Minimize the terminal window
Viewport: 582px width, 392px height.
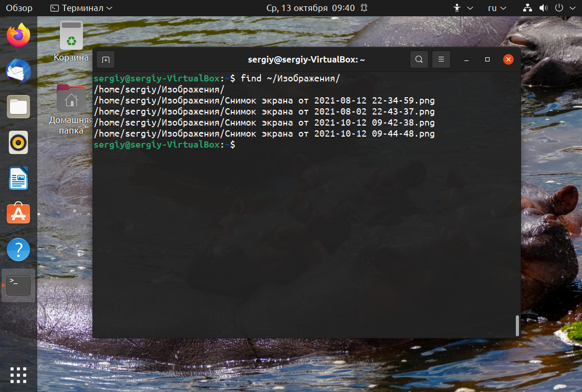(466, 59)
